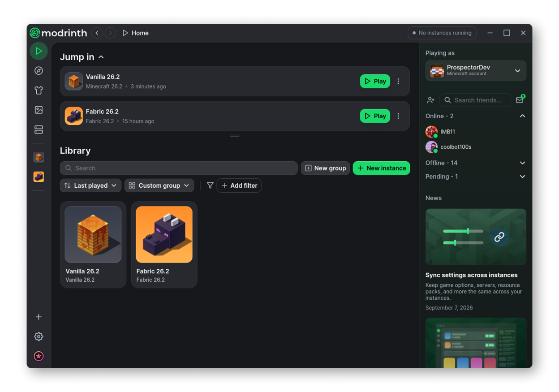Open the Home play icon in sidebar
559x392 pixels.
(39, 51)
